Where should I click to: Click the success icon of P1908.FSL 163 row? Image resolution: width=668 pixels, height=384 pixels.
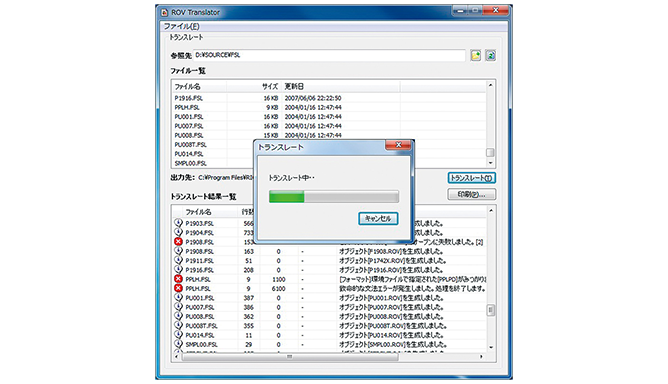click(x=178, y=251)
